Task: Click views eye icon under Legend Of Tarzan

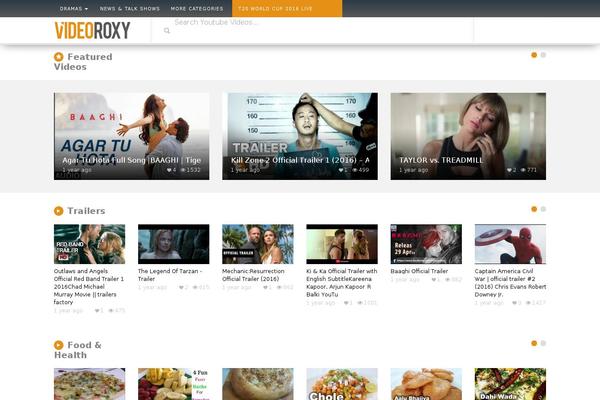Action: click(x=195, y=287)
